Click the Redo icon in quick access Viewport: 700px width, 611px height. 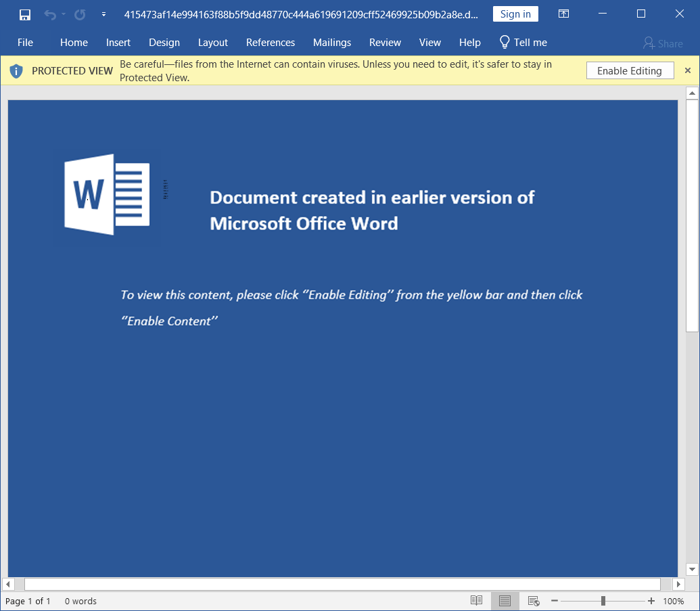pyautogui.click(x=80, y=14)
